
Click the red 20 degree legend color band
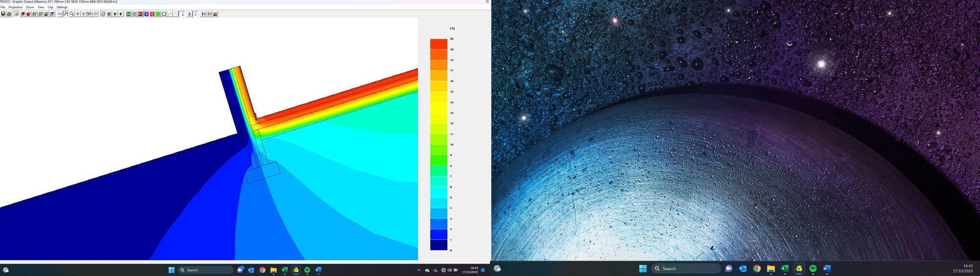(438, 44)
